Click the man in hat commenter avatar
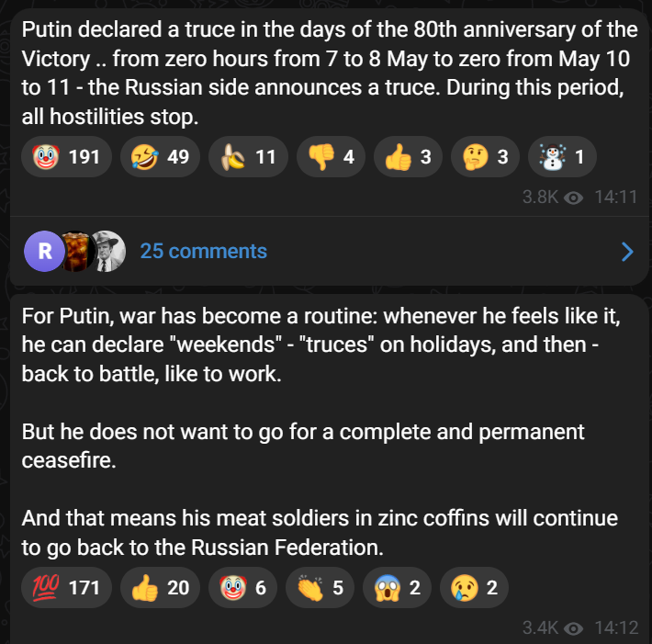The height and width of the screenshot is (644, 652). pos(107,251)
